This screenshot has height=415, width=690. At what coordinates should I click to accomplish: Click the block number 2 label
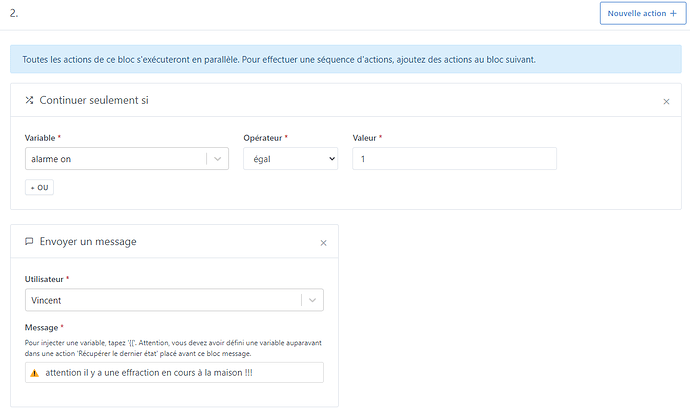(x=13, y=13)
